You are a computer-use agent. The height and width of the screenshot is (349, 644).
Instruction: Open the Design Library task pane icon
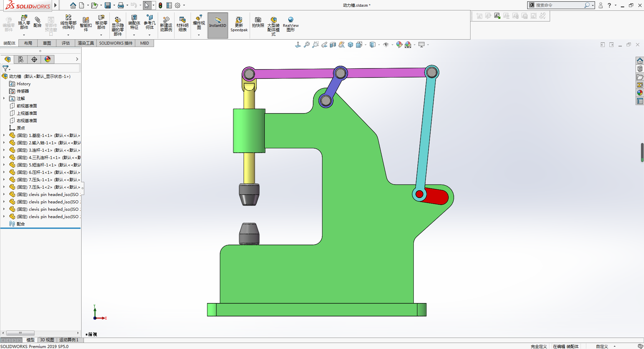640,69
